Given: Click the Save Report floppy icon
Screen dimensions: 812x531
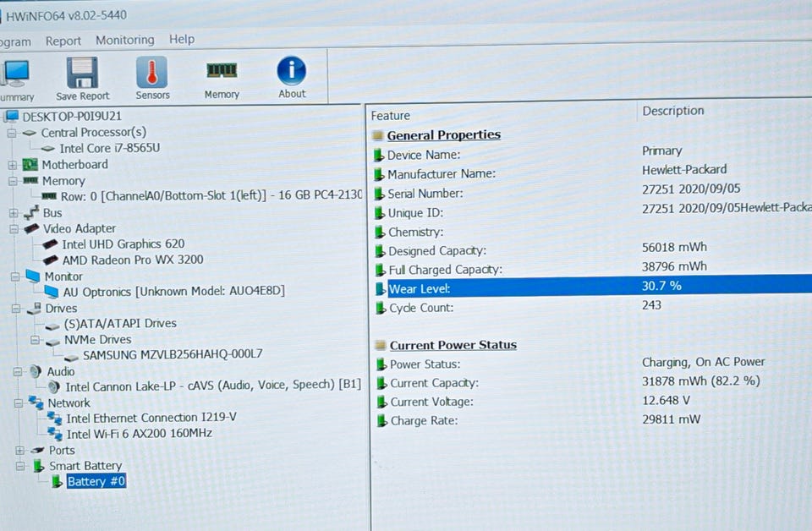Looking at the screenshot, I should 82,79.
